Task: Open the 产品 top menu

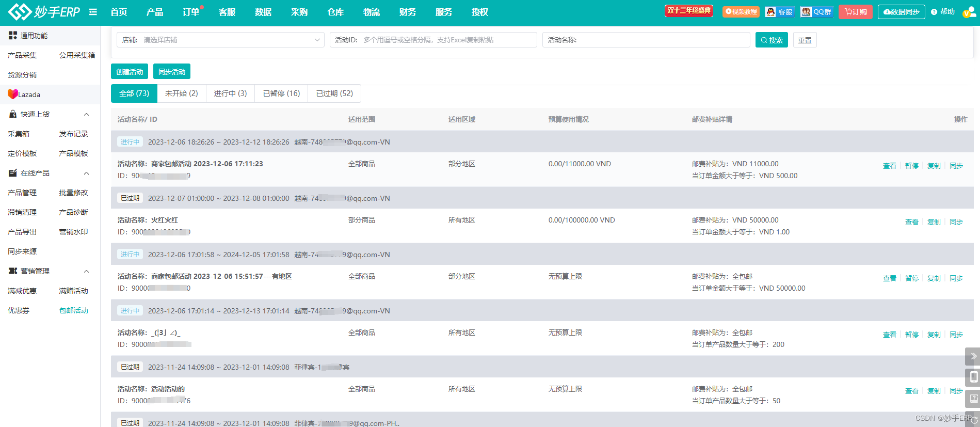Action: pyautogui.click(x=155, y=12)
